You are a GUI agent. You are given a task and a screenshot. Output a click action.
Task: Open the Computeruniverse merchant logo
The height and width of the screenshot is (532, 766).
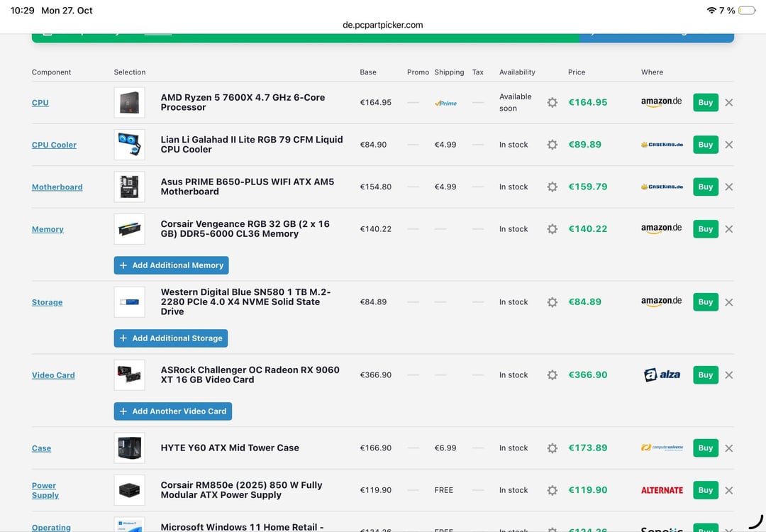(x=661, y=448)
